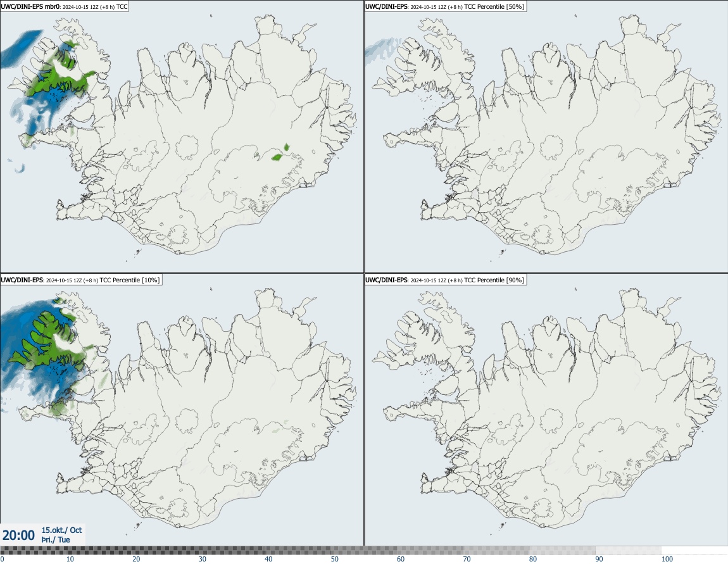Click the TCC Percentile [90%] title label
Viewport: 728px width, 564px height.
tap(445, 280)
